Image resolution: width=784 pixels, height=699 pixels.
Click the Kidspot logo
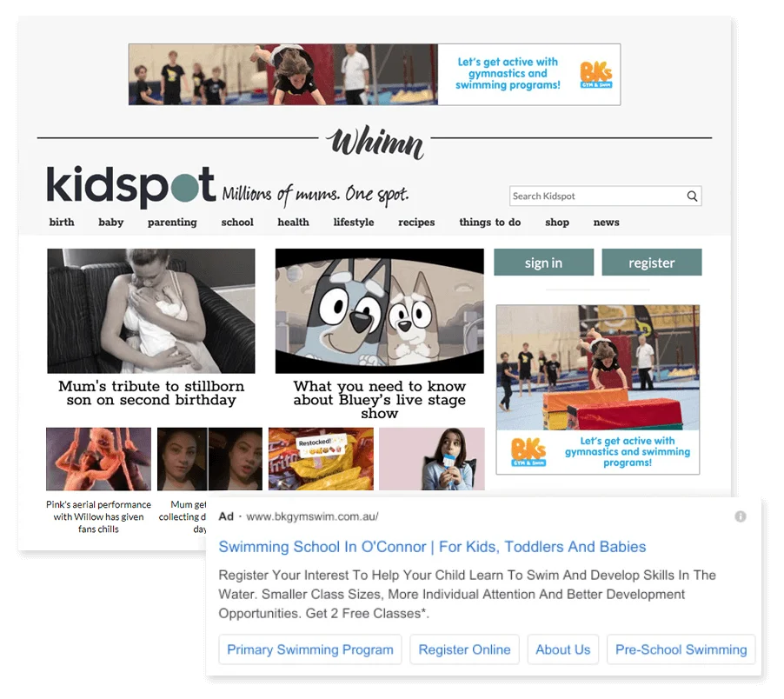click(131, 186)
